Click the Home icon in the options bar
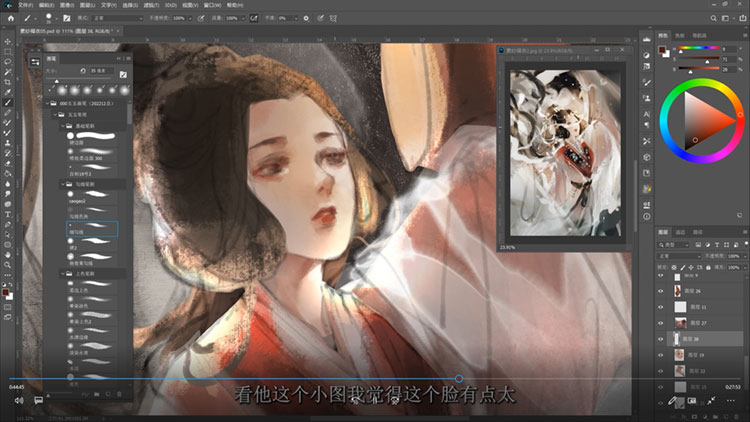The width and height of the screenshot is (750, 422). point(11,18)
